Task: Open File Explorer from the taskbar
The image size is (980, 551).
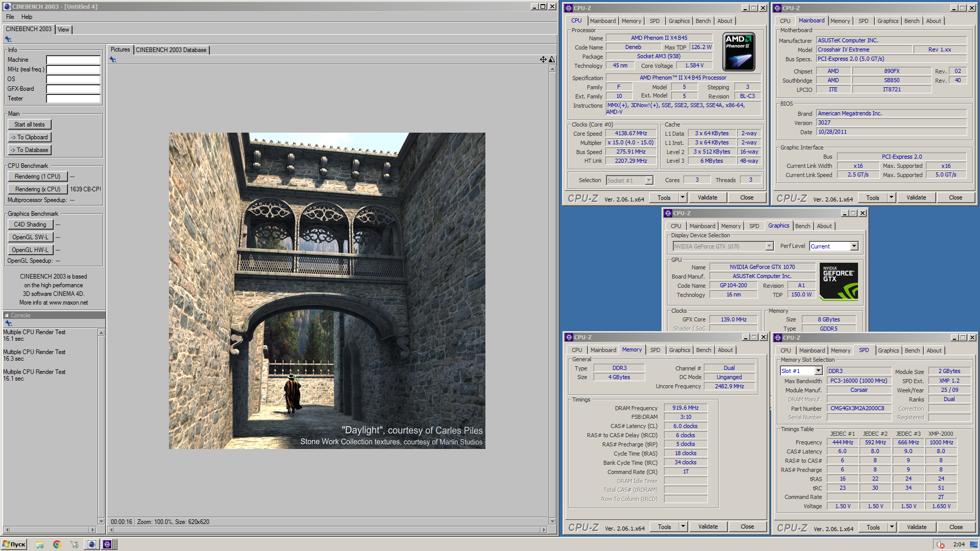Action: 40,544
